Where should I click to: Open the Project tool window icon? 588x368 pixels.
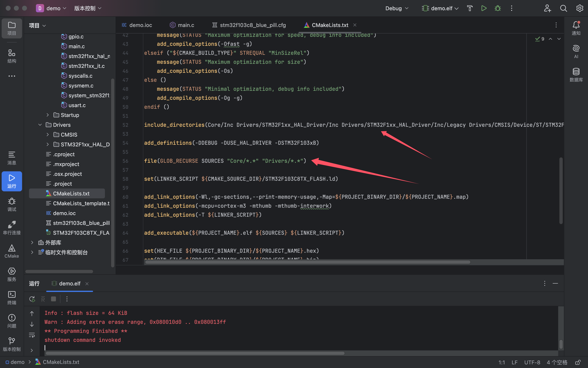12,28
